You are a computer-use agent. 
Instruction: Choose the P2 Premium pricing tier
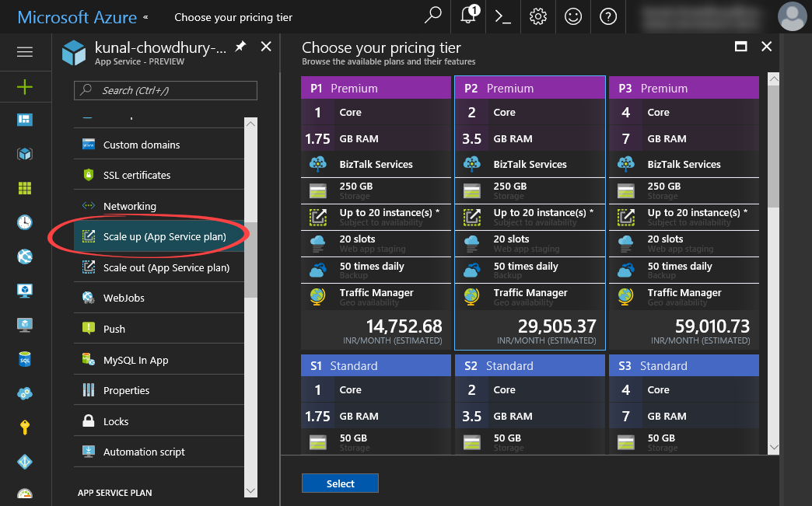(x=530, y=213)
